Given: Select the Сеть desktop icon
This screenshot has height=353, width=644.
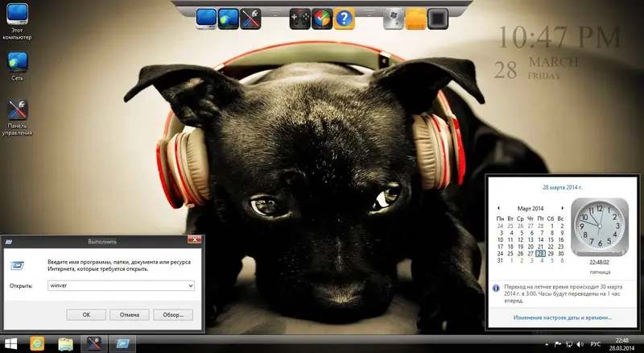Looking at the screenshot, I should [17, 67].
